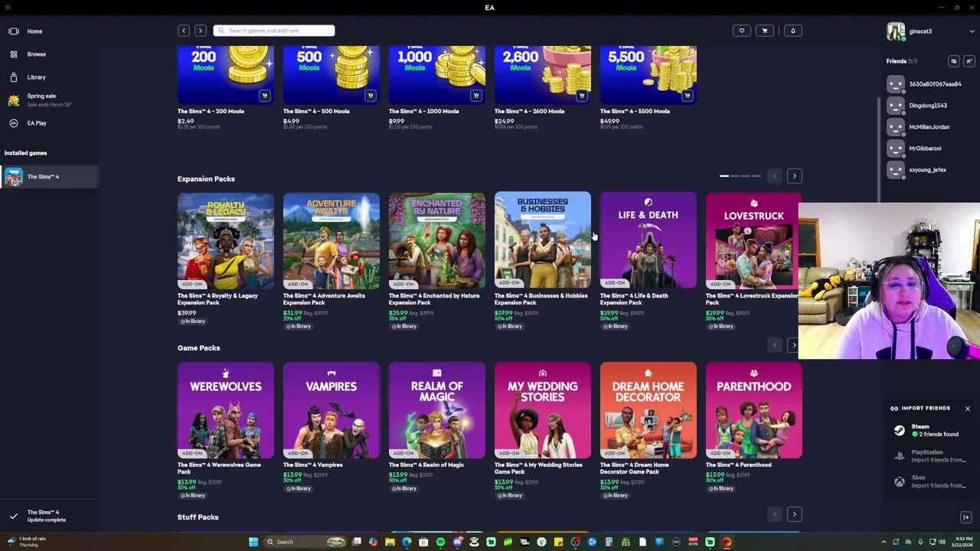This screenshot has height=551, width=980.
Task: Open the Spring sale page
Action: (50, 100)
